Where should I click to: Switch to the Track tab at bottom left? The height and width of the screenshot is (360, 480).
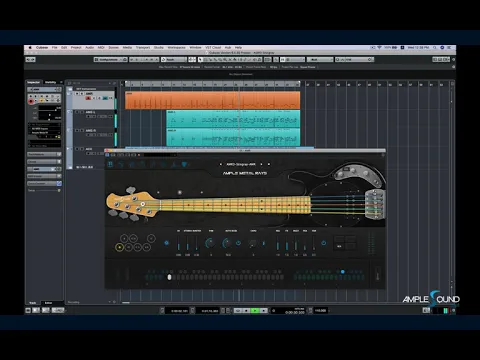click(33, 303)
